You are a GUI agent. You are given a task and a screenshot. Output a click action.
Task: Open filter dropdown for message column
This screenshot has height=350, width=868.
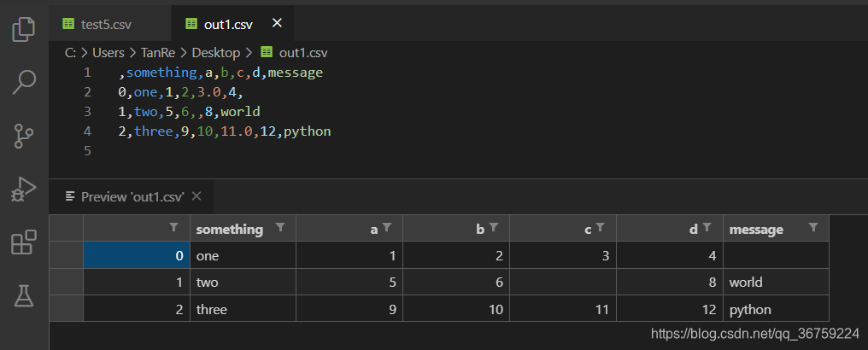click(813, 228)
